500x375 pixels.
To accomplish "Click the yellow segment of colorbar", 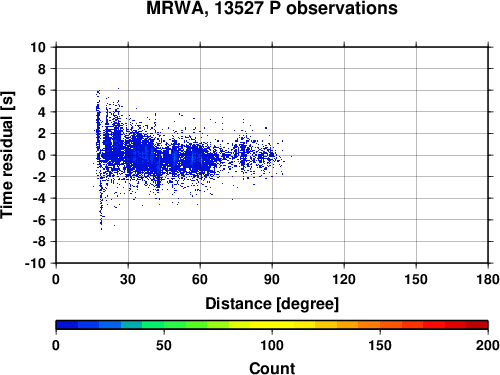I will pyautogui.click(x=272, y=325).
